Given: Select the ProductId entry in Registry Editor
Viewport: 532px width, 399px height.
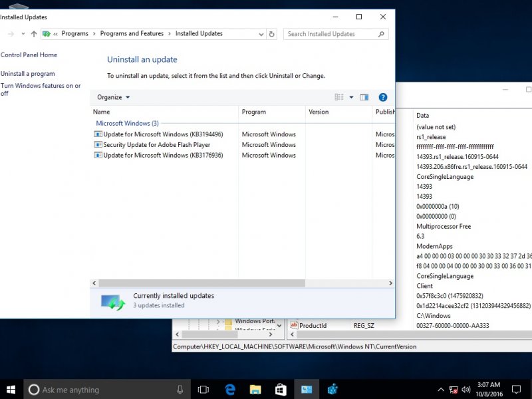Looking at the screenshot, I should tap(313, 325).
